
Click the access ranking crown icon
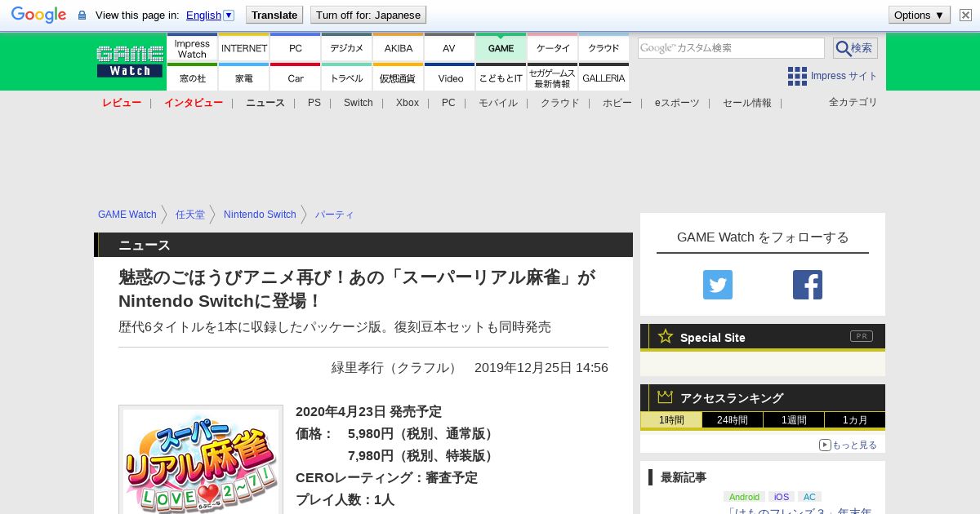665,397
